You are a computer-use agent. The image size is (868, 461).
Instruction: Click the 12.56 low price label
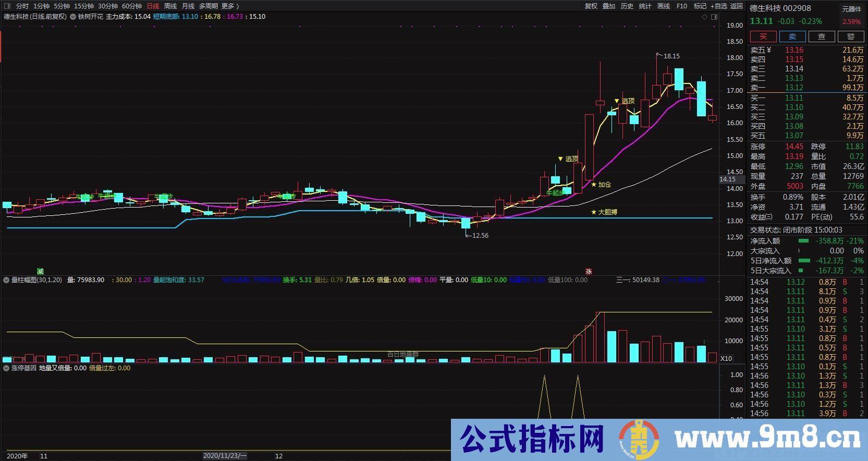480,236
